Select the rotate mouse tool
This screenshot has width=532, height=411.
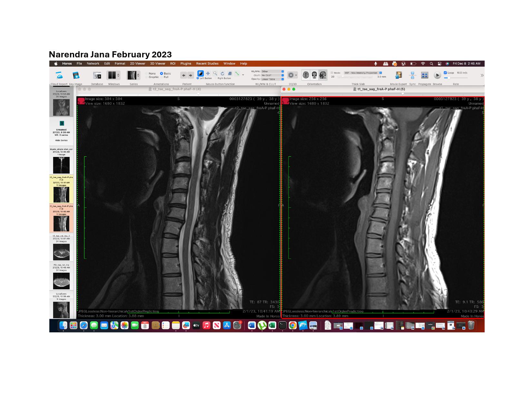pyautogui.click(x=222, y=73)
